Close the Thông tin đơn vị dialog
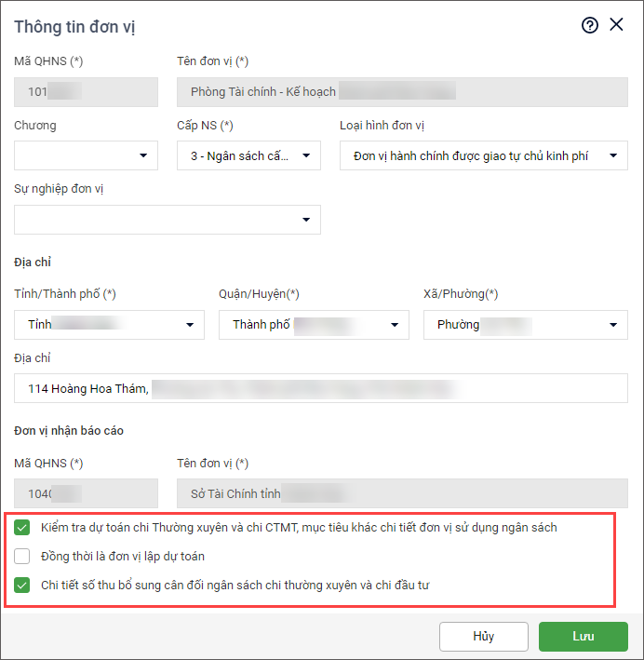This screenshot has height=660, width=644. click(x=616, y=25)
